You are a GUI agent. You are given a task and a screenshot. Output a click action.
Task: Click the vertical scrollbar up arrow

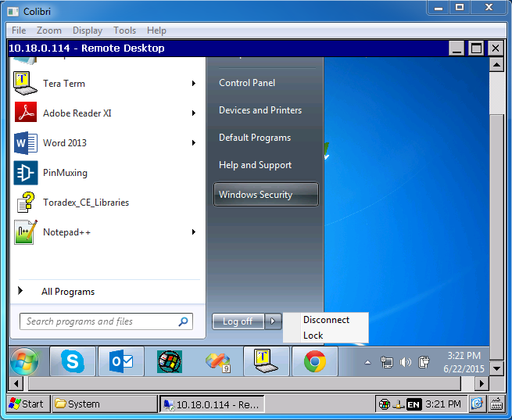pos(496,65)
